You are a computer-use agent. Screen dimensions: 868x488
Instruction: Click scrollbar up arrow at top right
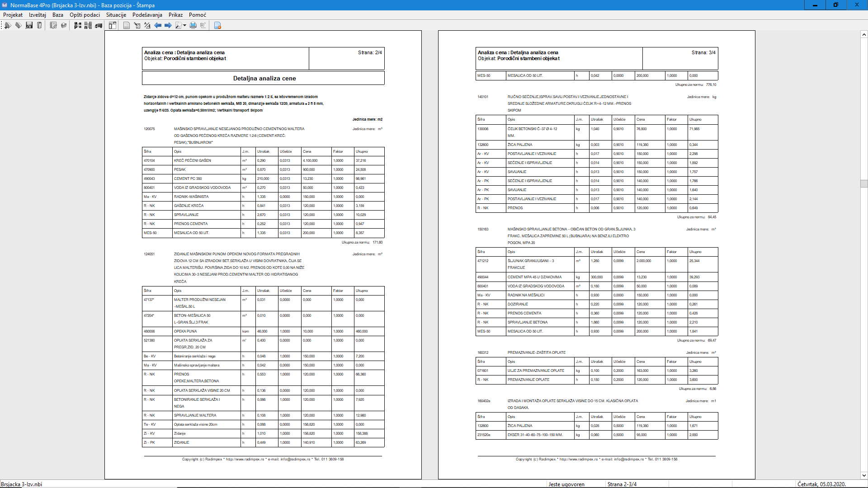pos(864,34)
